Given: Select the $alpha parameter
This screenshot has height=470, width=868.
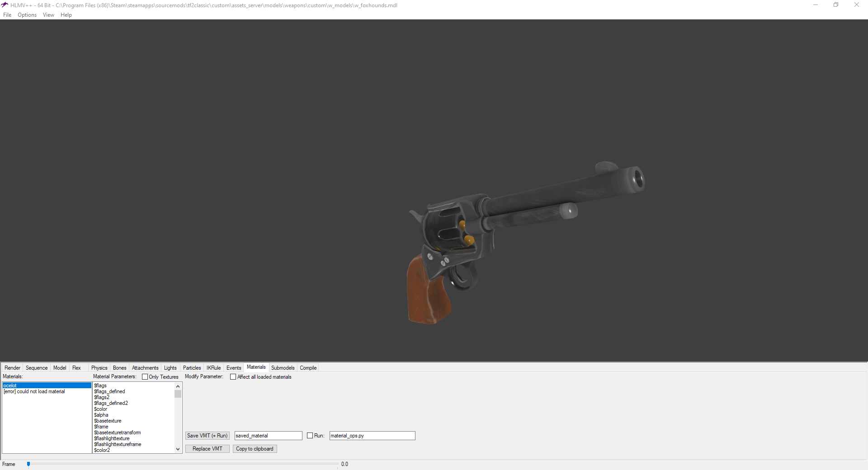Looking at the screenshot, I should click(x=133, y=415).
